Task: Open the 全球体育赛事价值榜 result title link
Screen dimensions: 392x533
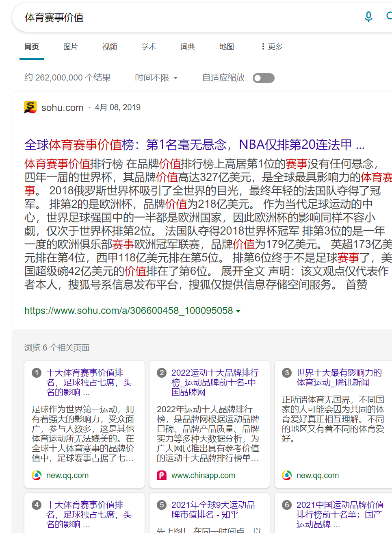Action: coord(194,145)
